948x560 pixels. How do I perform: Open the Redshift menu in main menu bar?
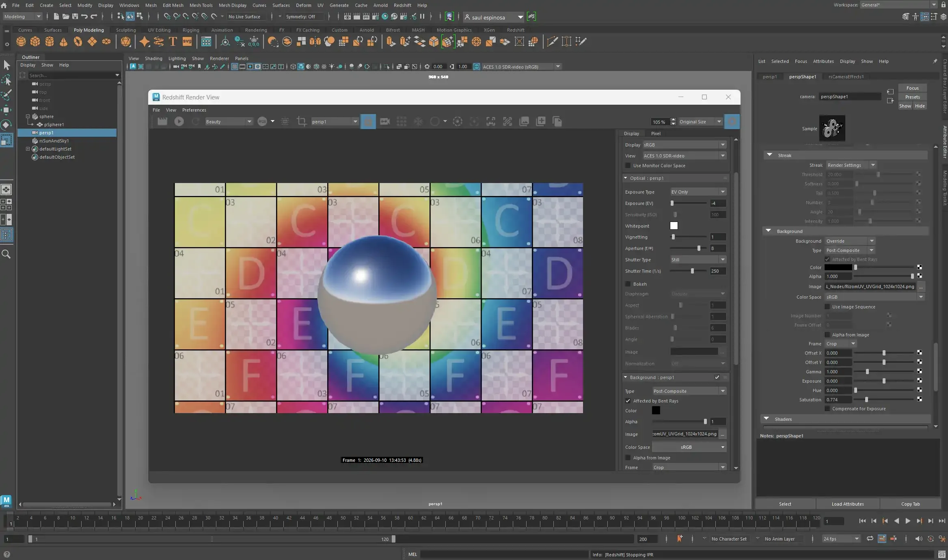click(402, 5)
